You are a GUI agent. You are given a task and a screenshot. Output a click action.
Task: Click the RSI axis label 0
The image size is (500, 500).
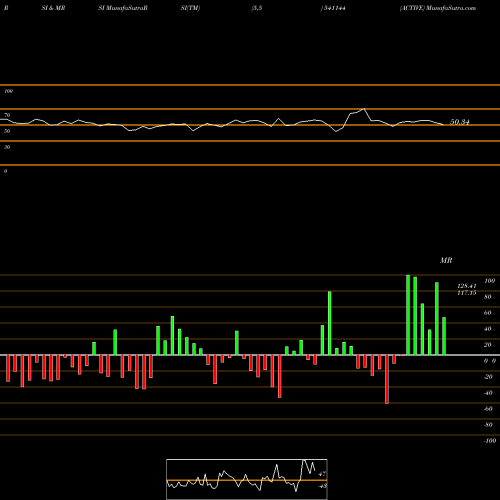click(x=5, y=171)
